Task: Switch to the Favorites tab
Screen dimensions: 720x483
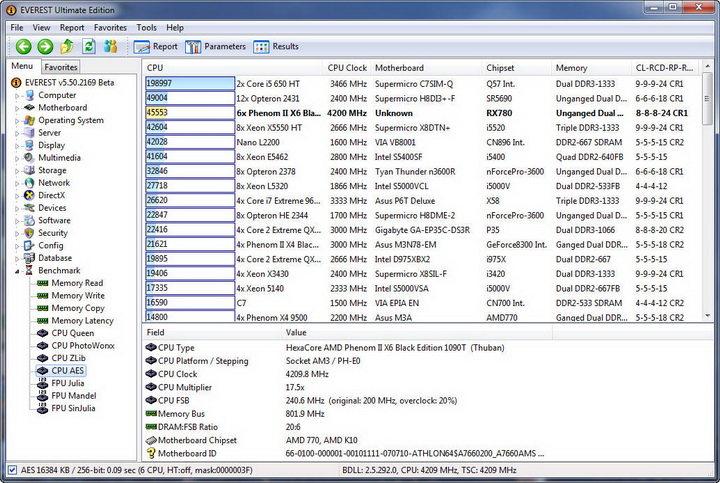Action: (61, 67)
